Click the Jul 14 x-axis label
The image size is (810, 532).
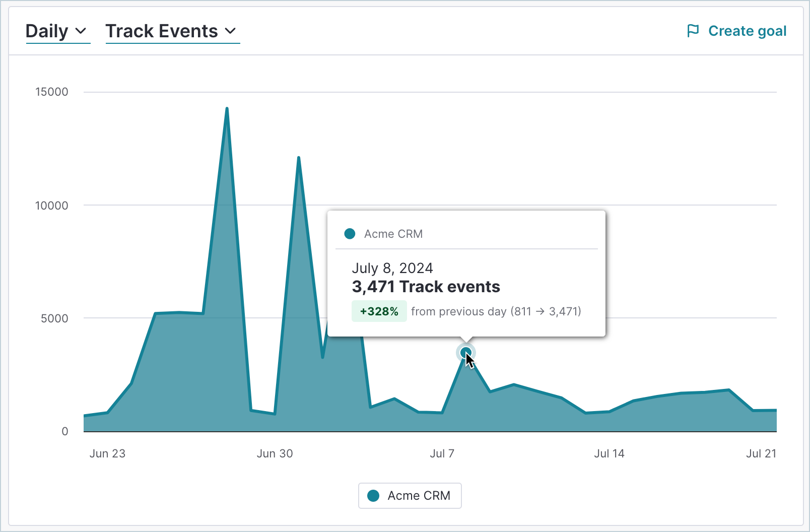click(x=609, y=453)
